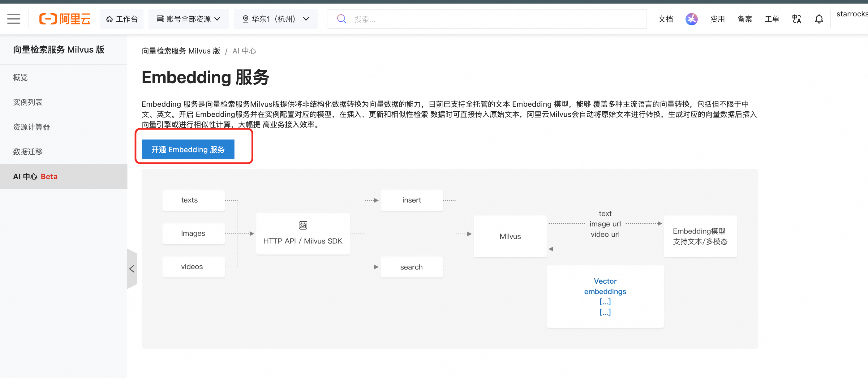This screenshot has width=868, height=378.
Task: Open the hamburger navigation menu
Action: (x=14, y=19)
